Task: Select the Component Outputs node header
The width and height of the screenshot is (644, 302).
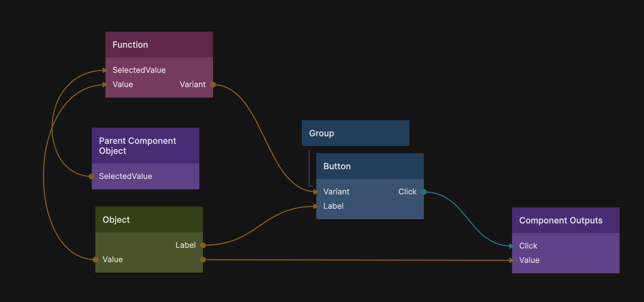Action: pyautogui.click(x=565, y=221)
